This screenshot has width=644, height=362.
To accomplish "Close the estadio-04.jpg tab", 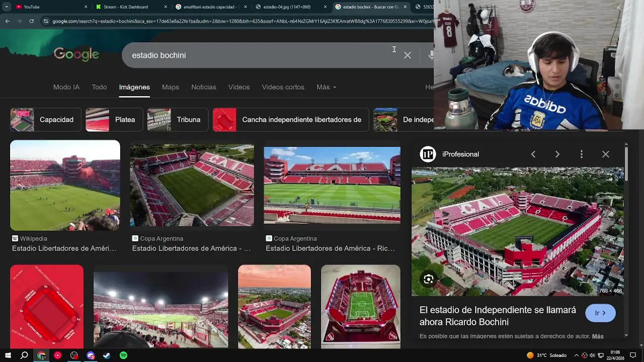I will pyautogui.click(x=326, y=7).
